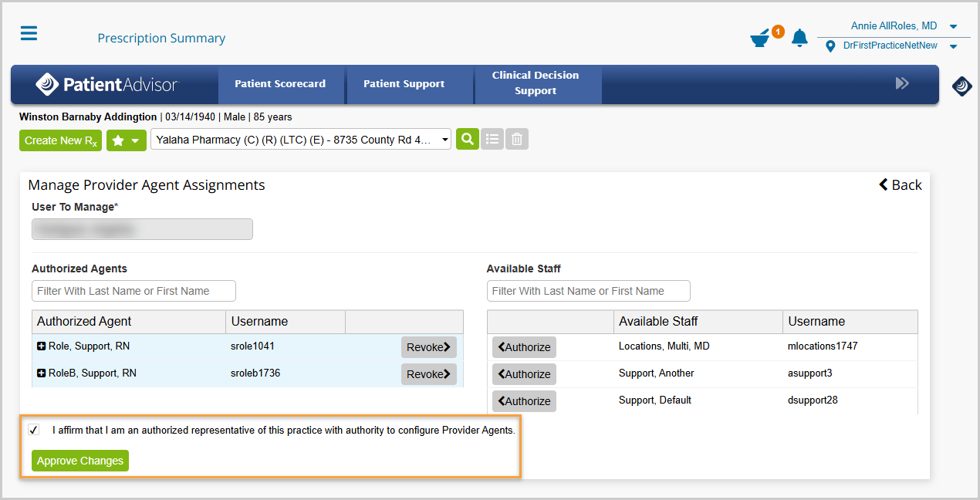
Task: Authorize Support, Default
Action: coord(524,401)
